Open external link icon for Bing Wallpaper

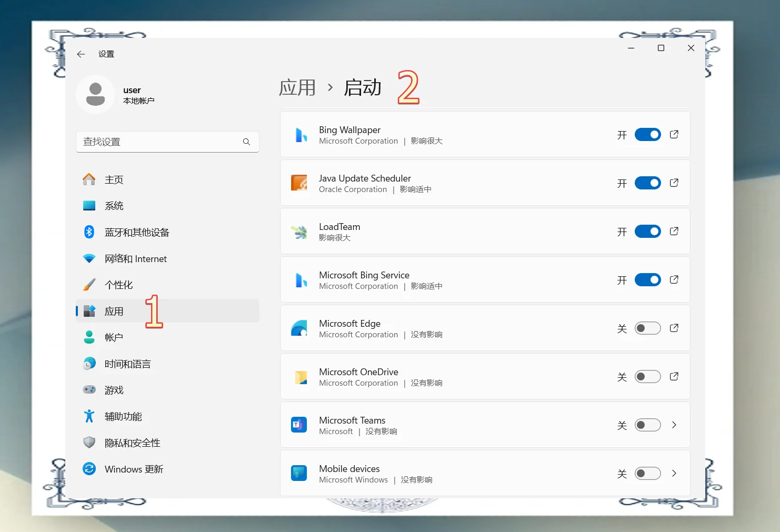pyautogui.click(x=674, y=135)
